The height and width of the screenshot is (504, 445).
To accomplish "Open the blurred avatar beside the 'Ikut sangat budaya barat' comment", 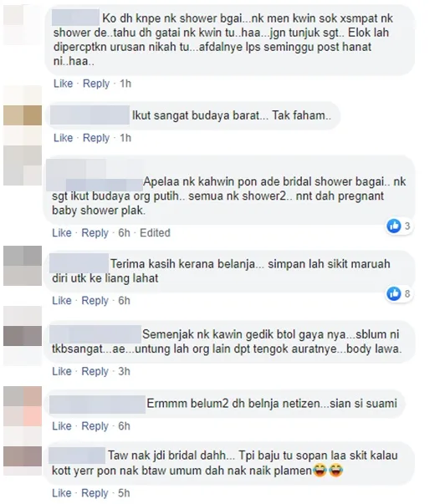I will tap(23, 115).
